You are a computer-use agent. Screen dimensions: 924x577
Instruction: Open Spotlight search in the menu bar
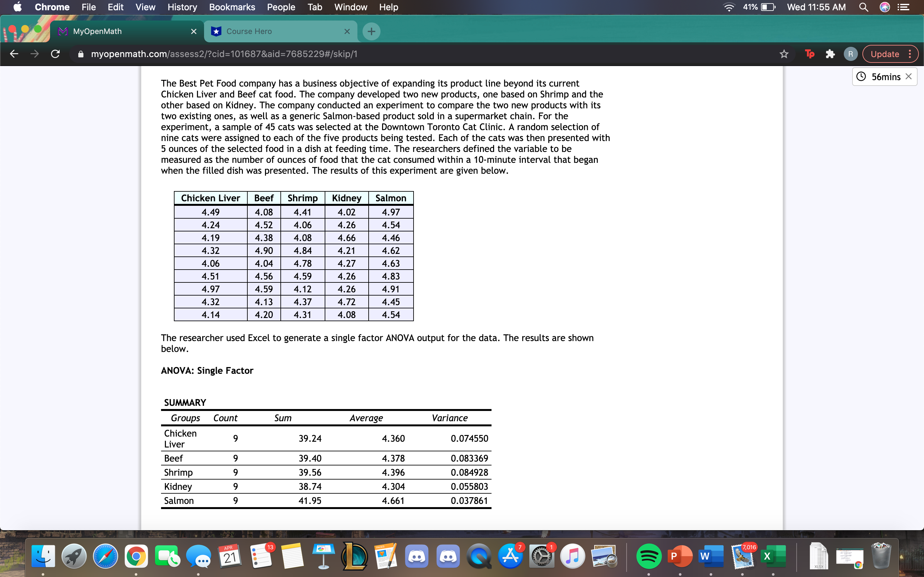point(864,7)
